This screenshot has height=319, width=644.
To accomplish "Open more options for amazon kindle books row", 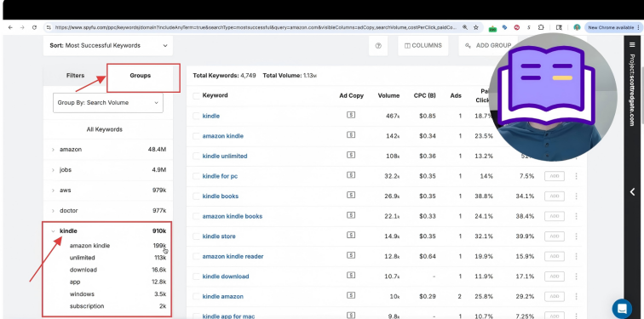I will [576, 216].
